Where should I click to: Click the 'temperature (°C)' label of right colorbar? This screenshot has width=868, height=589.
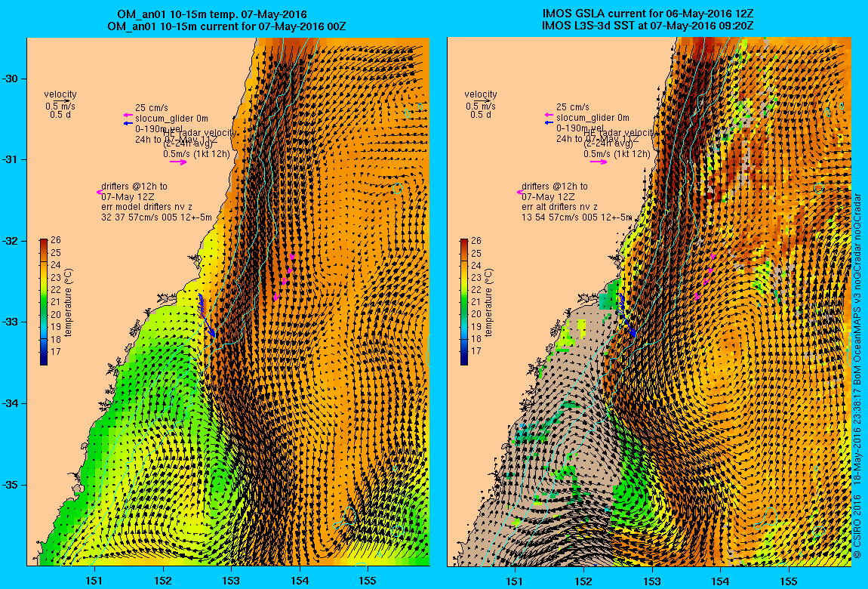coord(488,302)
